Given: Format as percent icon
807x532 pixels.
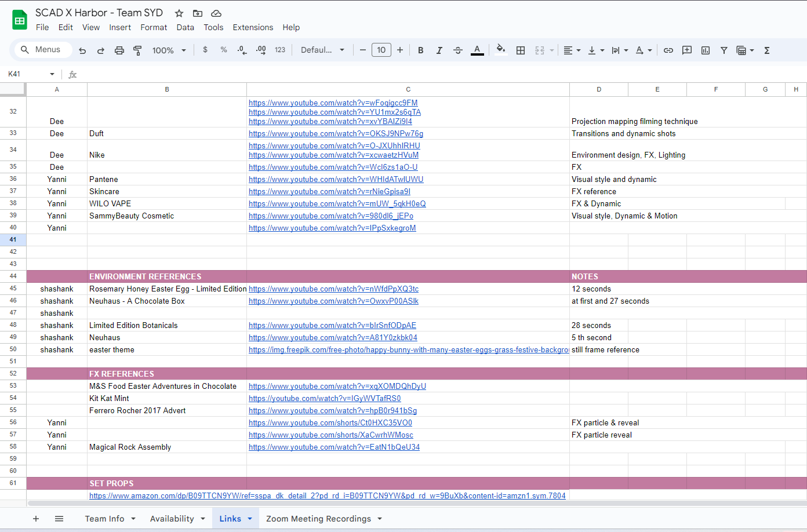Looking at the screenshot, I should point(224,50).
